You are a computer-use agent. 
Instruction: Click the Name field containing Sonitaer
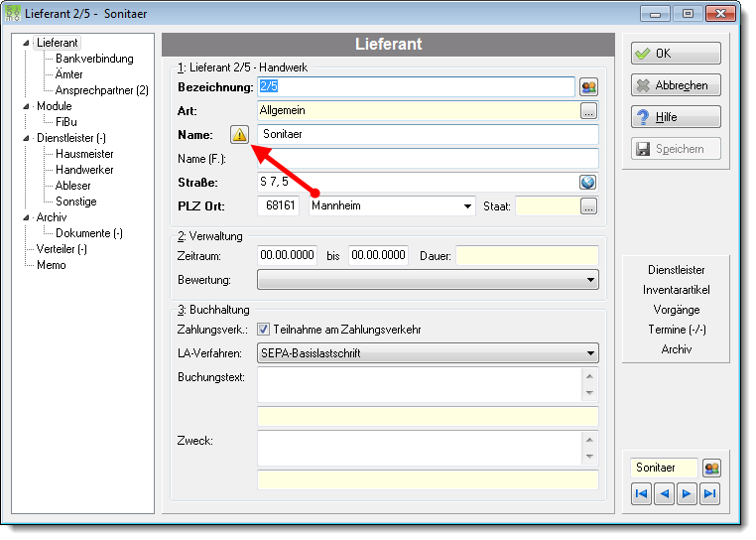click(x=429, y=135)
